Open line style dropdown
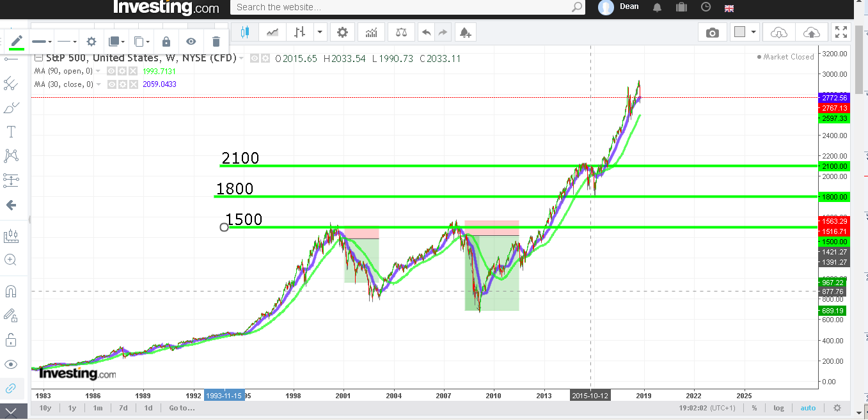This screenshot has width=868, height=420. (x=67, y=42)
